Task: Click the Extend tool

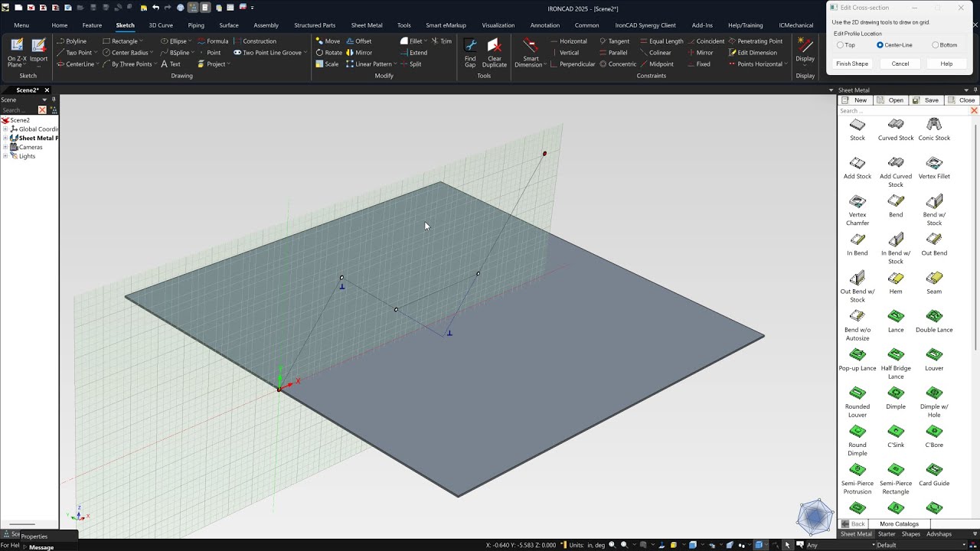Action: click(413, 53)
